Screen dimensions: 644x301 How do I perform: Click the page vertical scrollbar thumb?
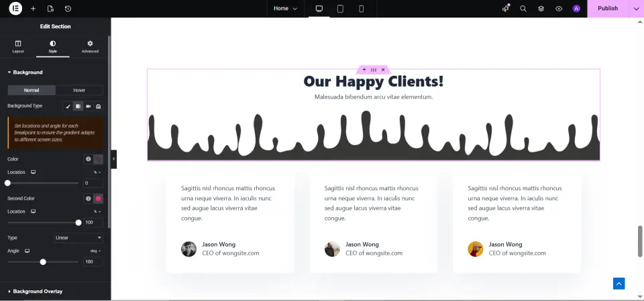click(x=640, y=241)
